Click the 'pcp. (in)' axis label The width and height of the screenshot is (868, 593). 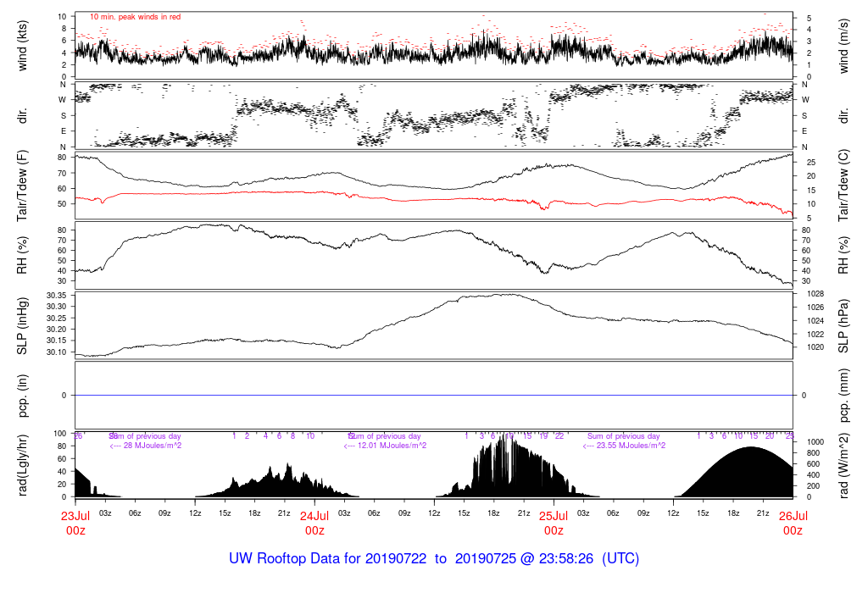pos(22,395)
